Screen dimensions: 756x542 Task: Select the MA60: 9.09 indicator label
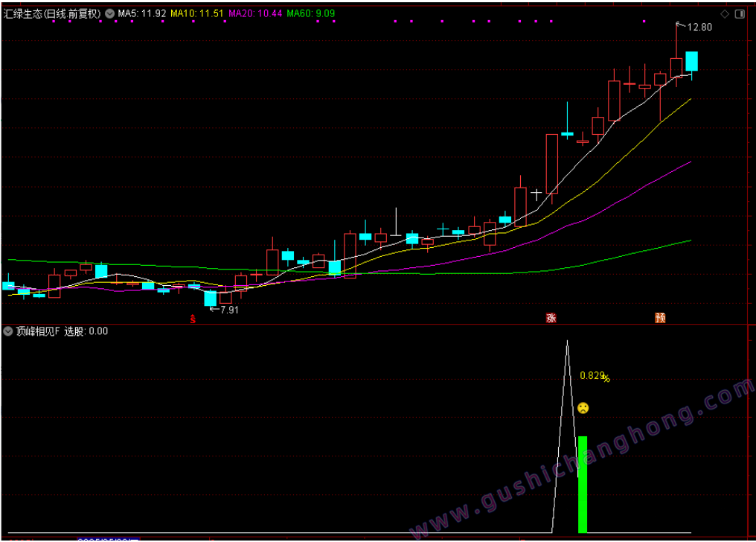[311, 13]
